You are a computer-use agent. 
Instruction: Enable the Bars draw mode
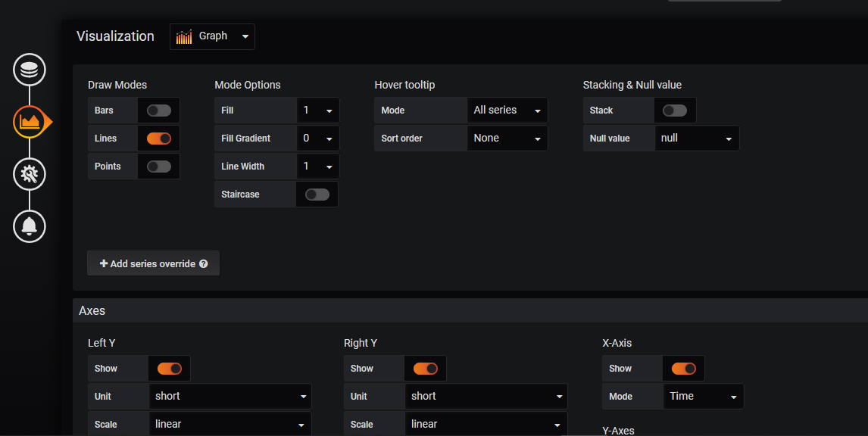[159, 111]
